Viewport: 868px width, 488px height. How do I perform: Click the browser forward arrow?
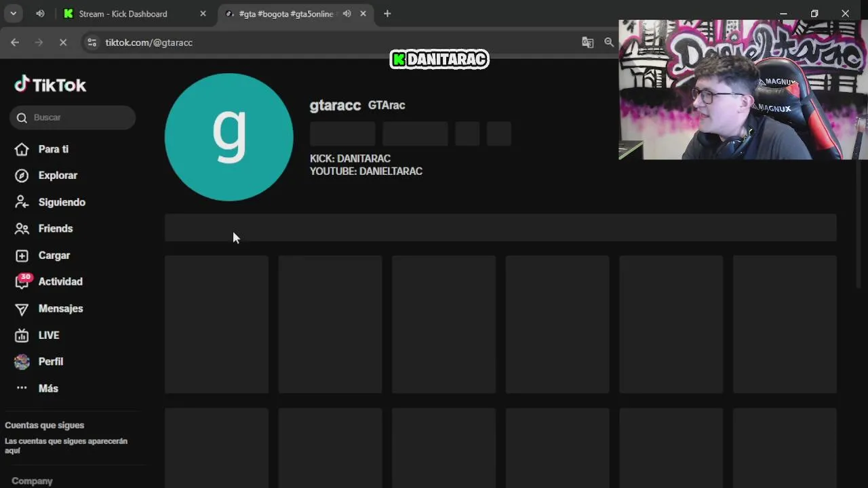tap(39, 42)
